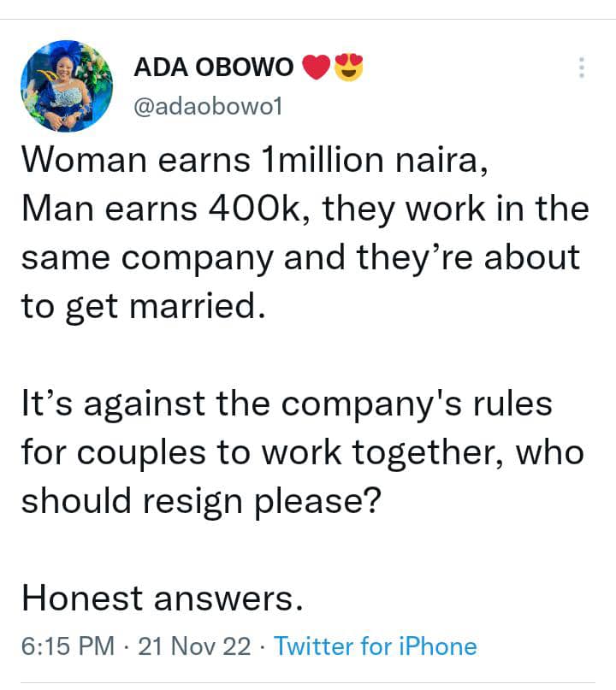Viewport: 616px width, 690px height.
Task: Click the line "Woman earns 1million naira,"
Action: 255,160
